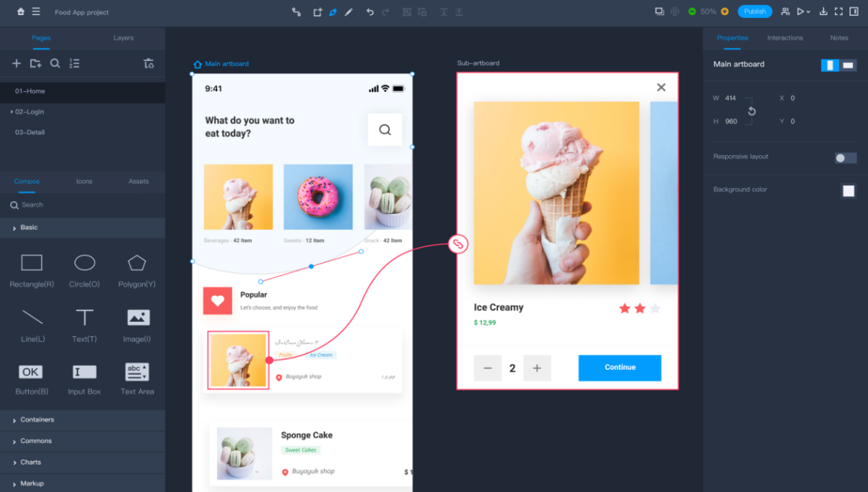Image resolution: width=868 pixels, height=492 pixels.
Task: Select the portrait artboard orientation toggle
Action: tap(830, 65)
